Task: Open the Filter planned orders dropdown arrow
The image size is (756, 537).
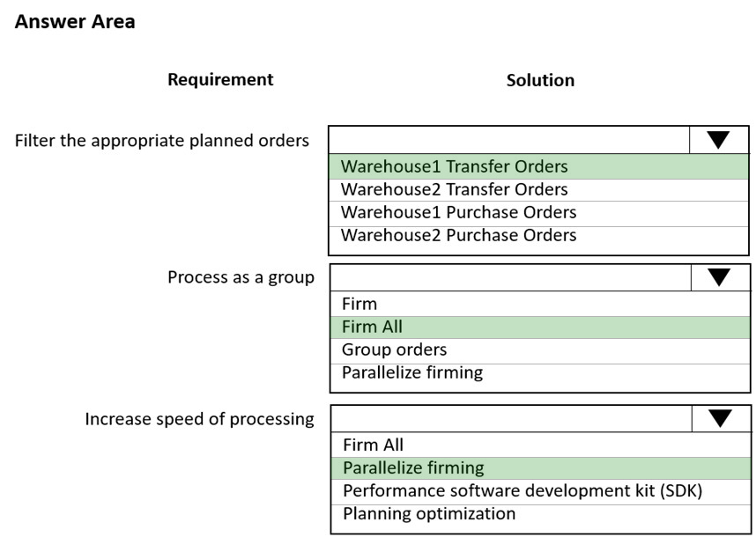Action: coord(718,140)
